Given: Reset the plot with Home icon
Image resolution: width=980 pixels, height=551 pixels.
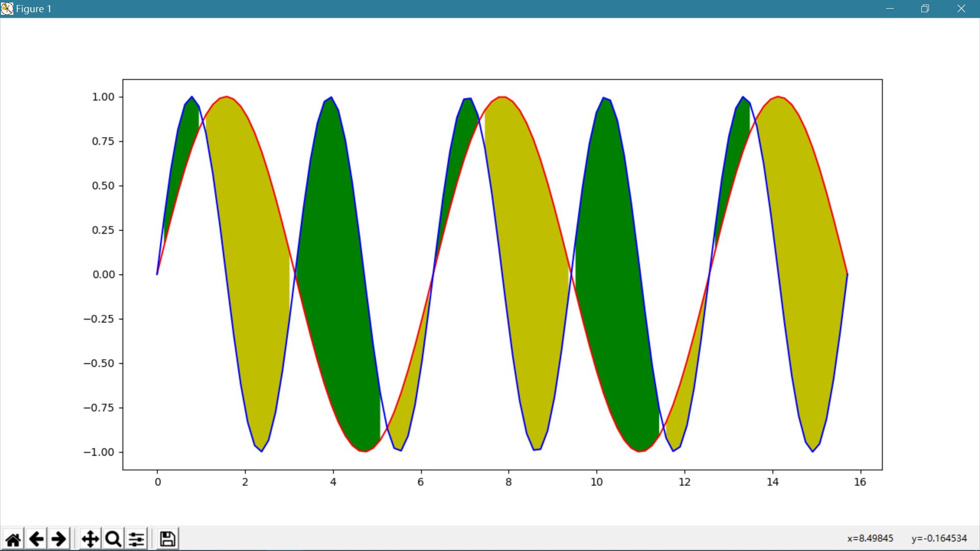Looking at the screenshot, I should (x=13, y=539).
